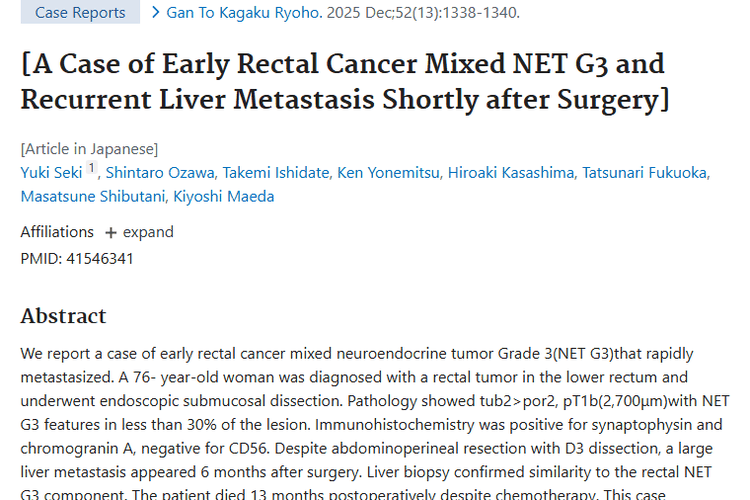The image size is (750, 500).
Task: Open Takemi Ishidate author search
Action: pyautogui.click(x=275, y=173)
